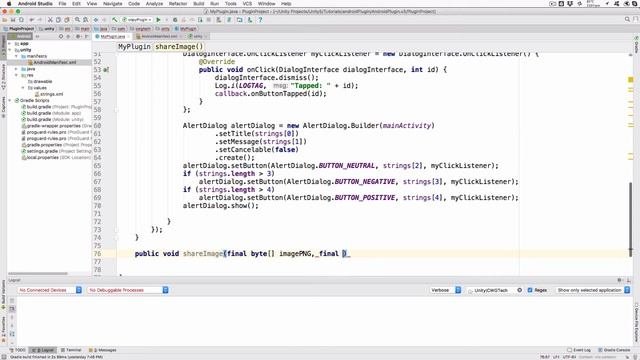Click alertDialog.show(); on line 70

tap(220, 206)
